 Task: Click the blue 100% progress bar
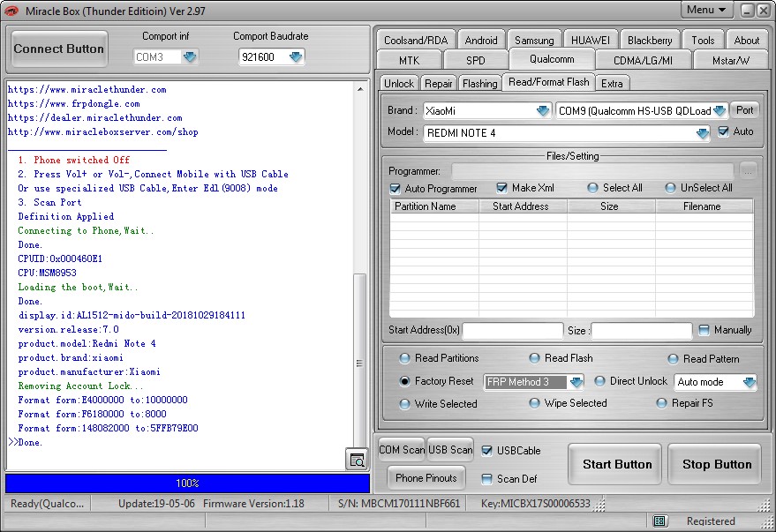click(187, 483)
